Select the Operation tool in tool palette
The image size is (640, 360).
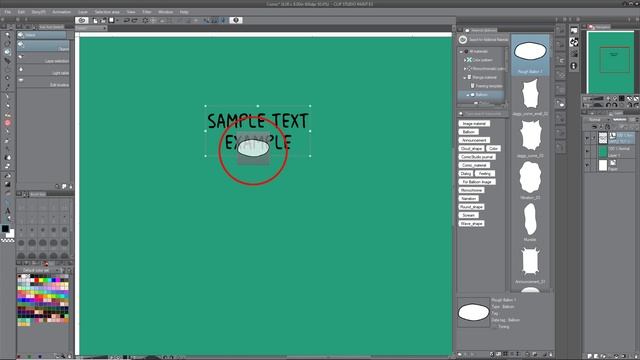point(7,52)
